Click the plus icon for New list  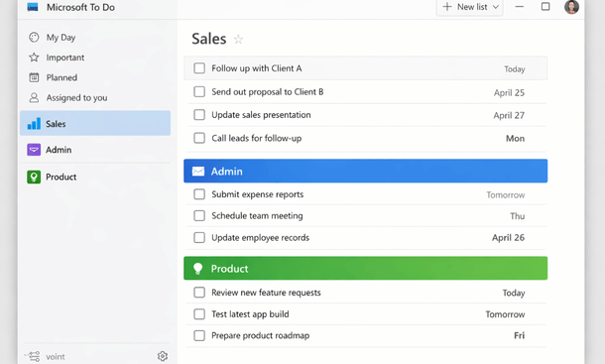446,7
